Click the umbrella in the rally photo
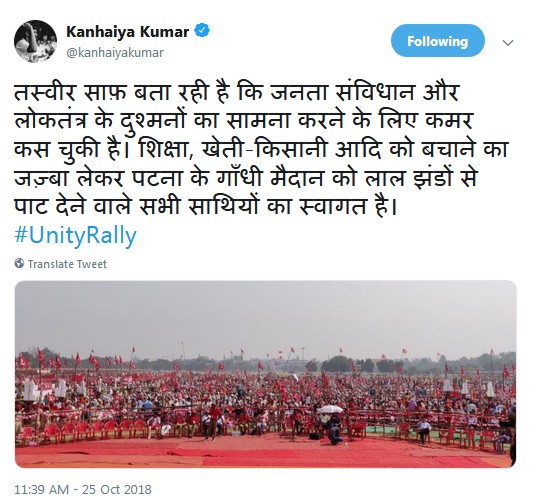The image size is (536, 504). [x=330, y=409]
